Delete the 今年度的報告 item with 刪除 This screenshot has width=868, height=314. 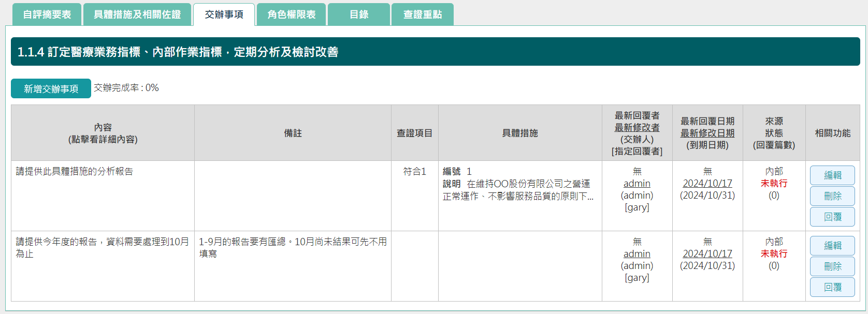(832, 266)
